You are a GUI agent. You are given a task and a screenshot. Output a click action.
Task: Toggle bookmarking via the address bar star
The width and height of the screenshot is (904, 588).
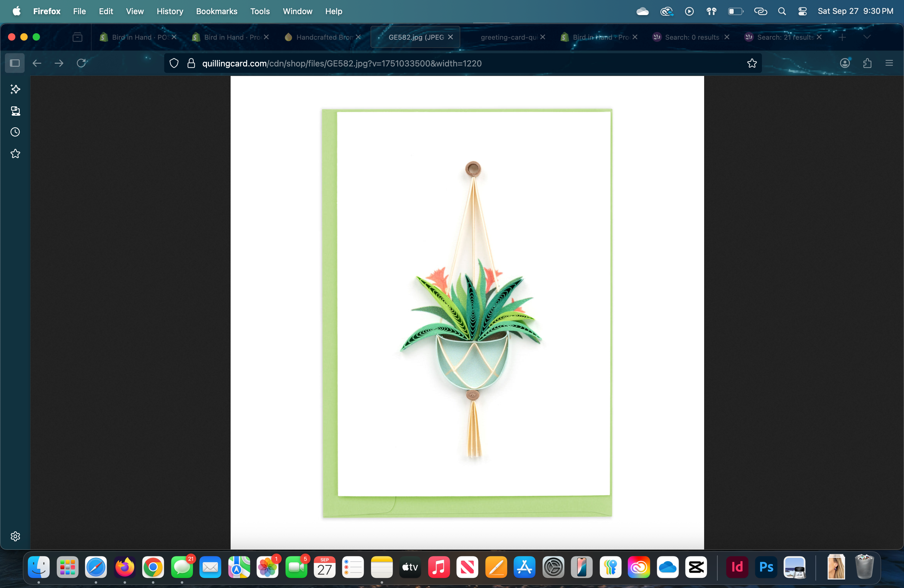(x=752, y=63)
